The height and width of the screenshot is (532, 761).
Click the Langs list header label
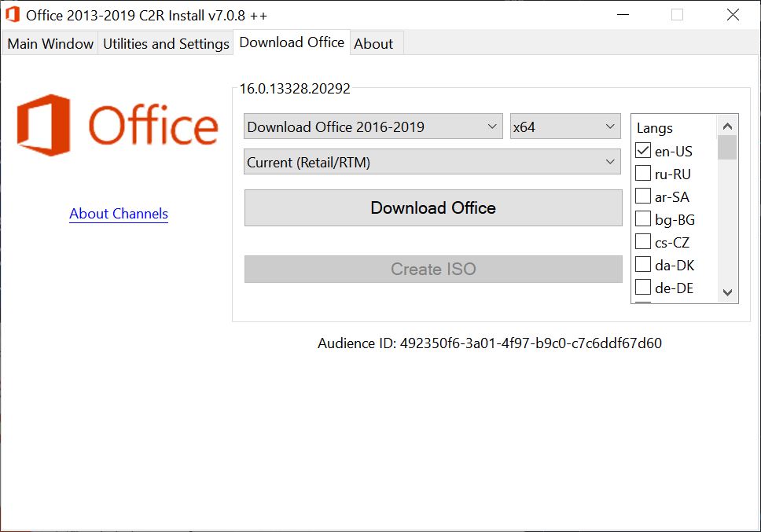tap(655, 128)
